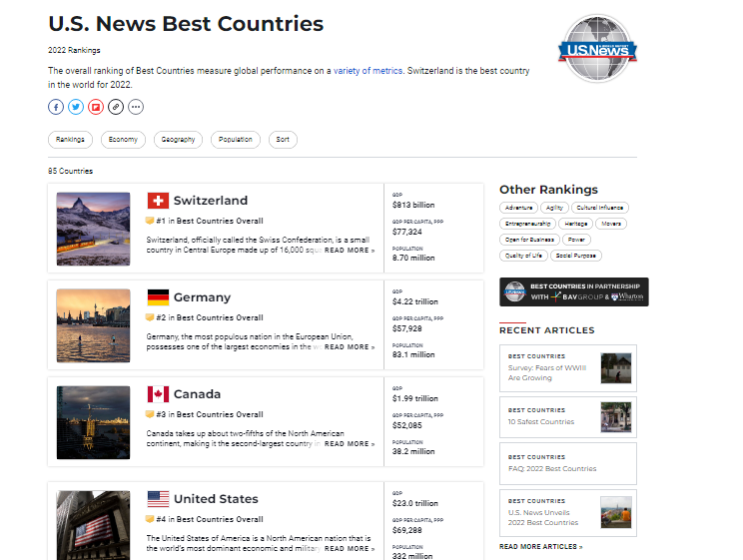Open the Sort filter
743x560 pixels.
283,140
